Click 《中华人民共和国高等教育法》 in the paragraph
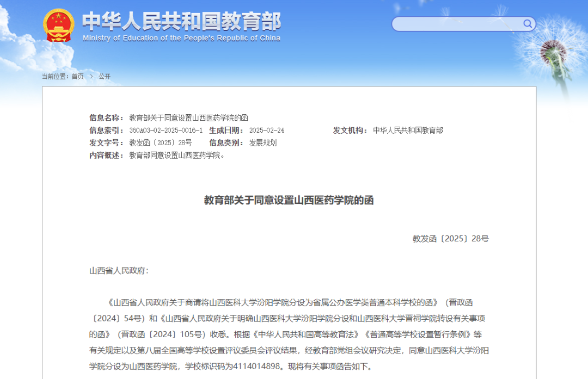 click(306, 334)
